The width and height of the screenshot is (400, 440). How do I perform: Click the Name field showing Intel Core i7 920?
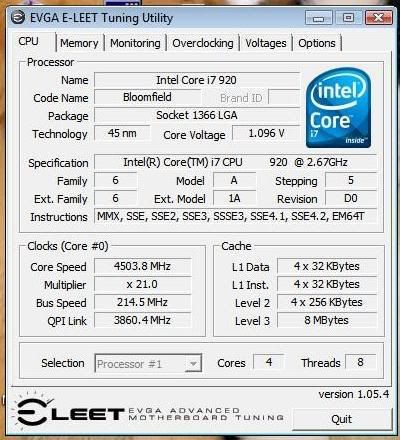[197, 80]
